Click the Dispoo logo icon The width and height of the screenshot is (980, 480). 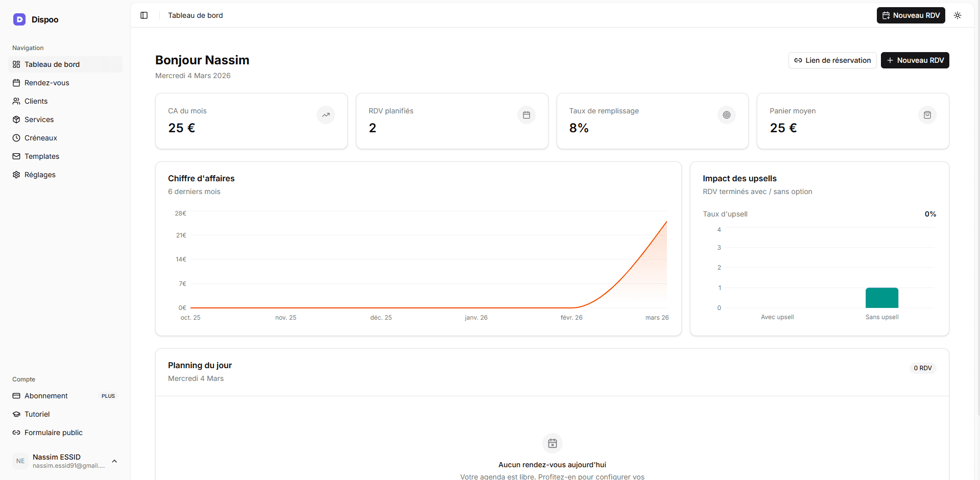19,19
